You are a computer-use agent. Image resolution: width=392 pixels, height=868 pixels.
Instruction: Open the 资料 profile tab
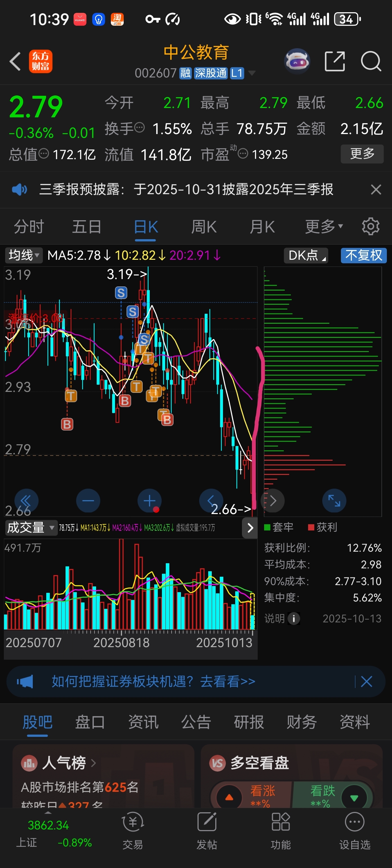click(355, 722)
